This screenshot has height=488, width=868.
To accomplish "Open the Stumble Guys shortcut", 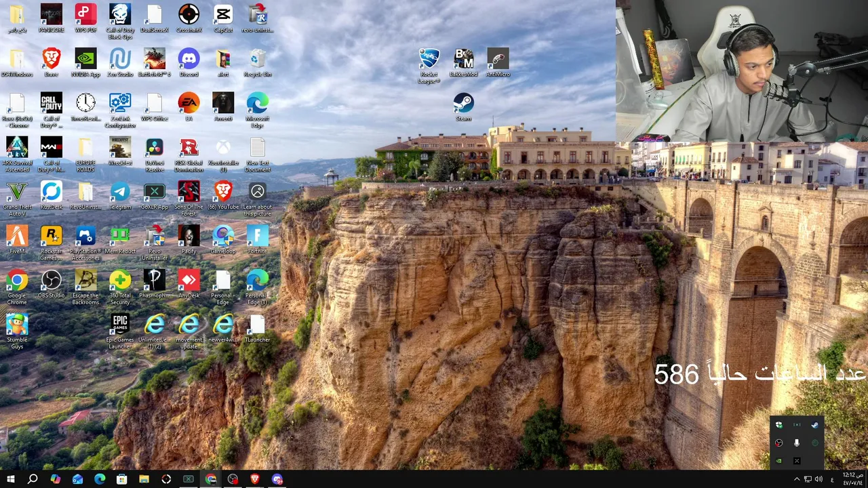I will click(17, 330).
